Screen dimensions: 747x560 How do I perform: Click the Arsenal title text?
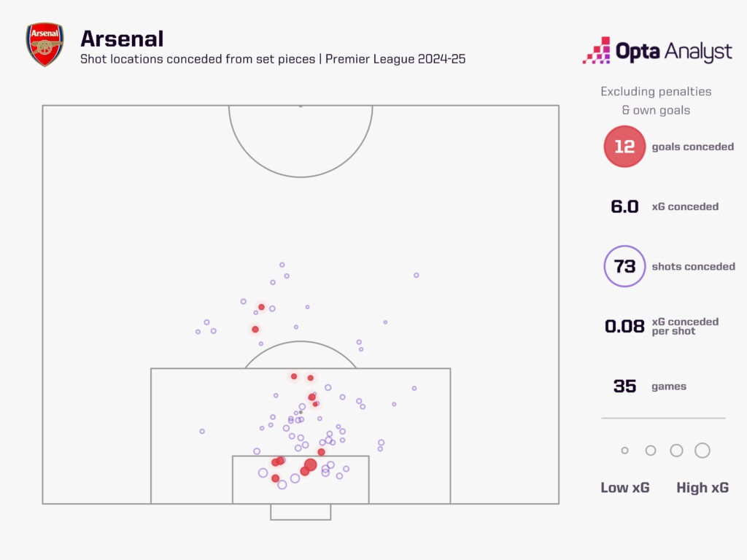[122, 39]
